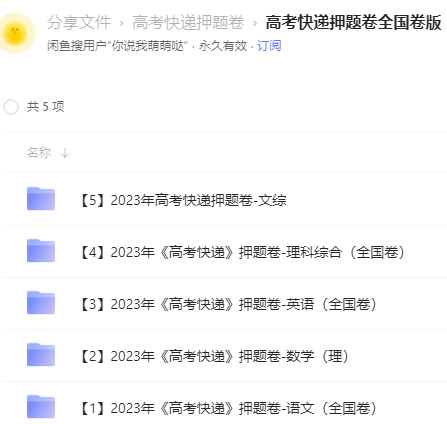Click the yellow user avatar

coord(15,33)
